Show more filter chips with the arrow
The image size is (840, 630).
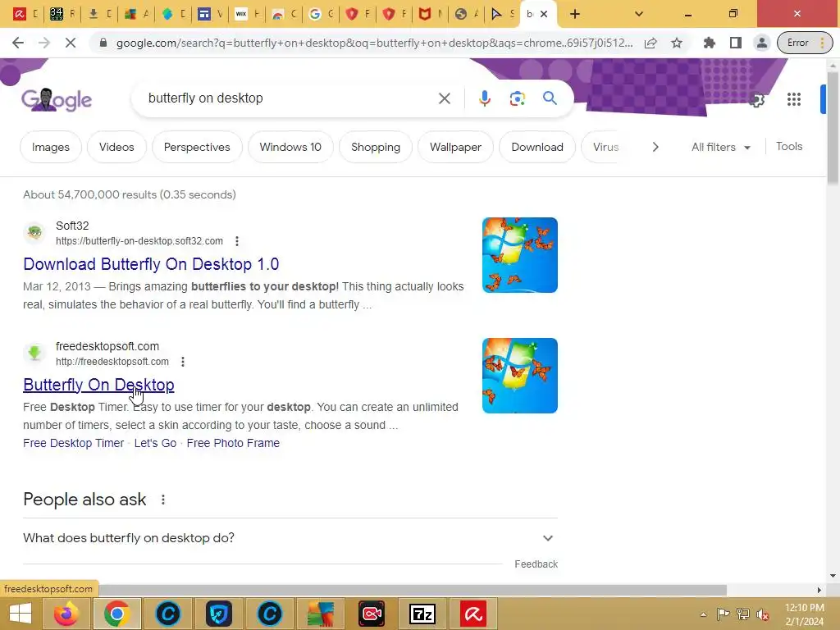tap(655, 147)
